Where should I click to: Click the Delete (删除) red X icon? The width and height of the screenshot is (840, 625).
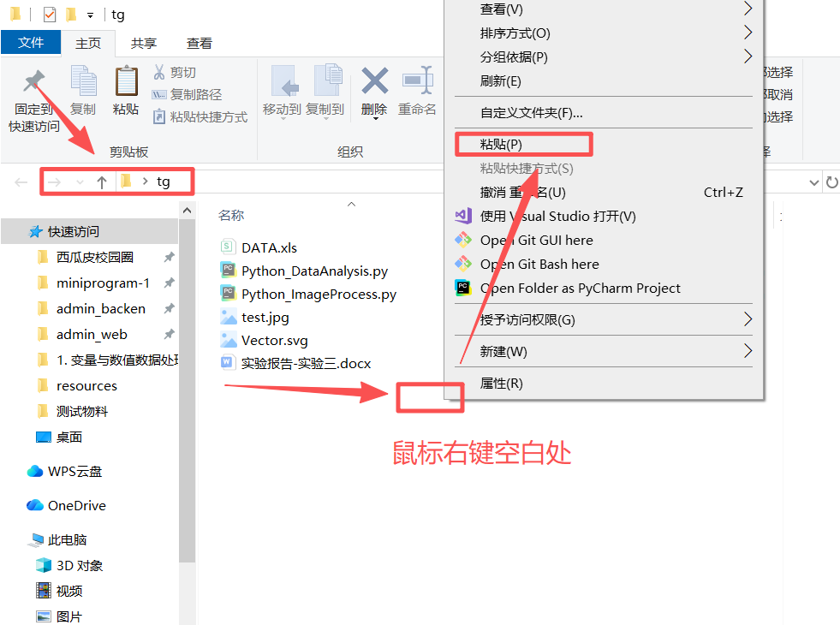(x=374, y=80)
